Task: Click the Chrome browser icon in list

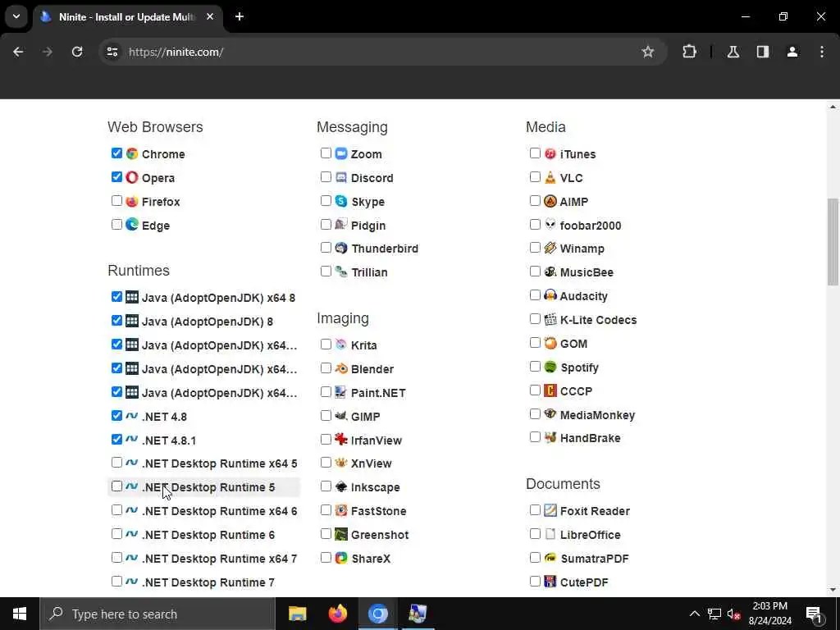Action: 132,153
